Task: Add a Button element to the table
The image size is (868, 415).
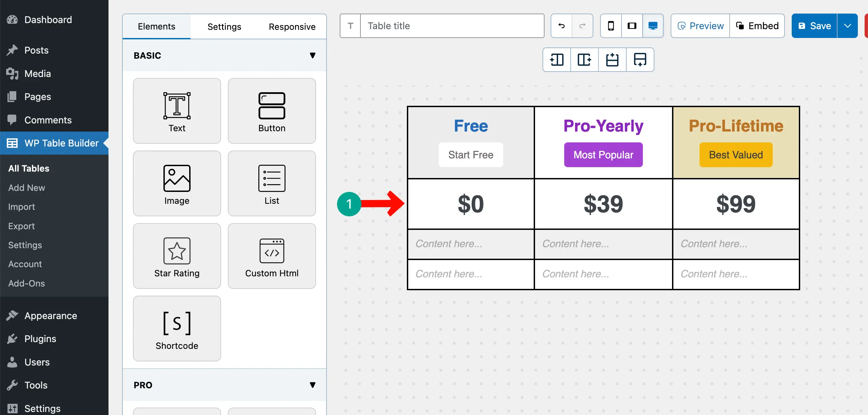Action: coord(272,111)
